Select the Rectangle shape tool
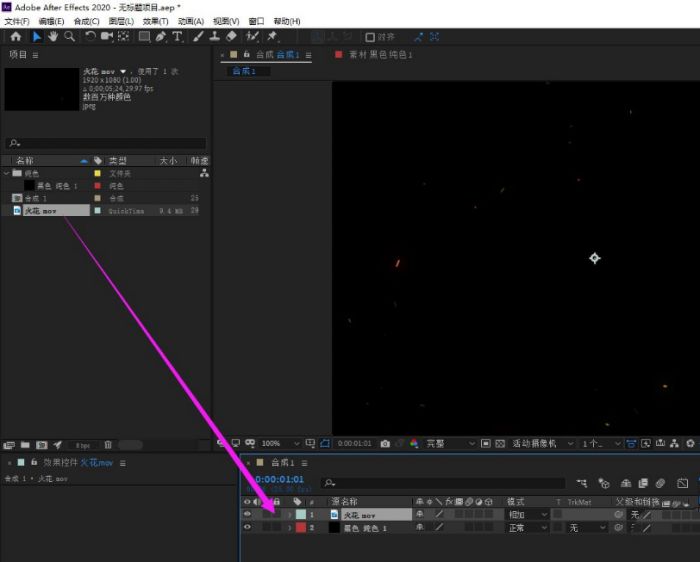This screenshot has height=562, width=700. tap(144, 36)
